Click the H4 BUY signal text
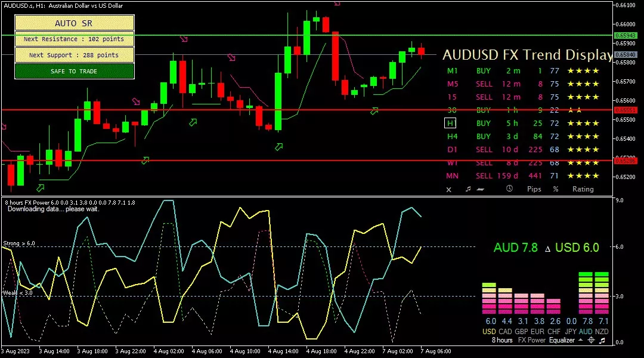The image size is (644, 358). [x=484, y=137]
